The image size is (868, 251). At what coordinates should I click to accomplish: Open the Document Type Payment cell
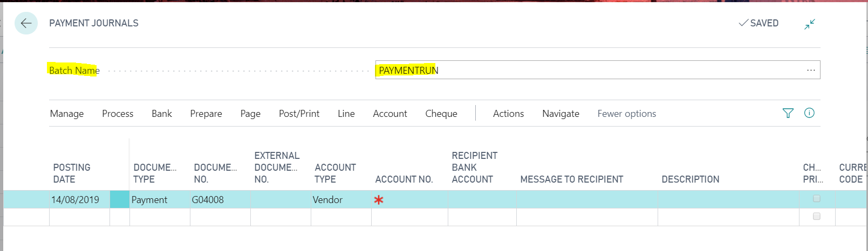pos(159,200)
